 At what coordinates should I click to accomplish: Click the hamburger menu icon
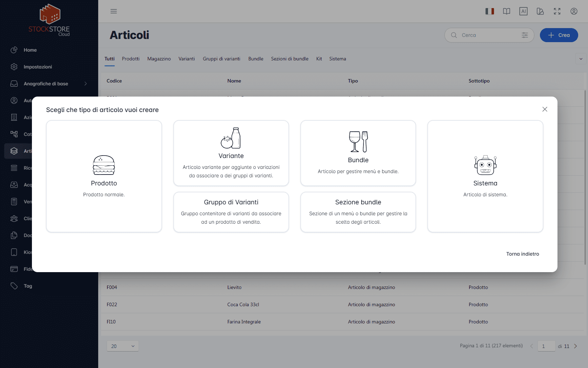pyautogui.click(x=114, y=11)
